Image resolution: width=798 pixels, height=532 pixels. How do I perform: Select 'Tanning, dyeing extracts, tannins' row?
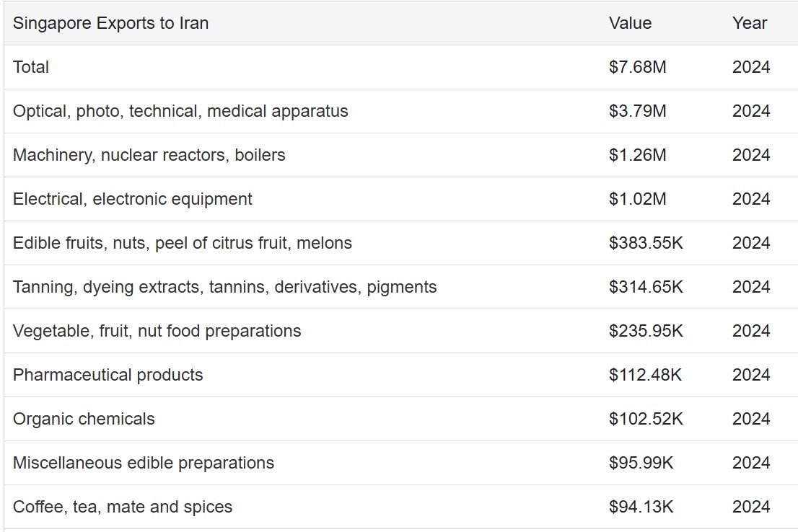point(224,287)
